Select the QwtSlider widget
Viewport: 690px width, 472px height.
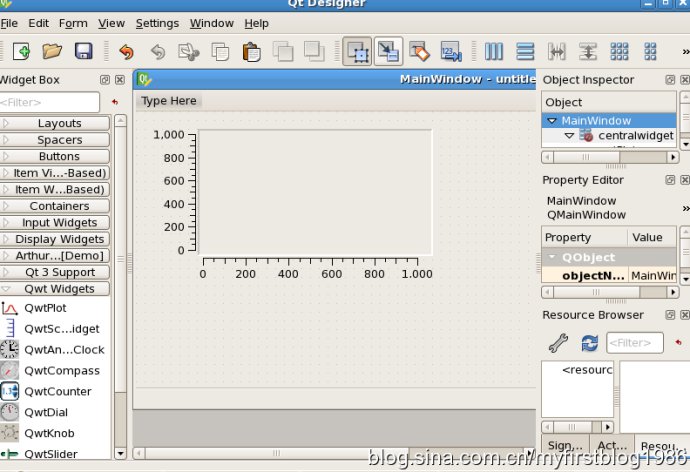[51, 454]
